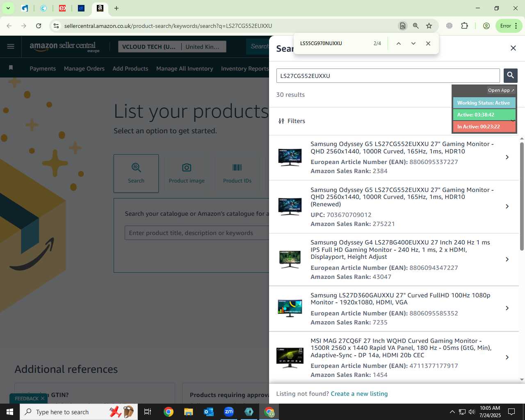Click the Error button in Chrome toolbar
The width and height of the screenshot is (525, 420).
tap(509, 26)
